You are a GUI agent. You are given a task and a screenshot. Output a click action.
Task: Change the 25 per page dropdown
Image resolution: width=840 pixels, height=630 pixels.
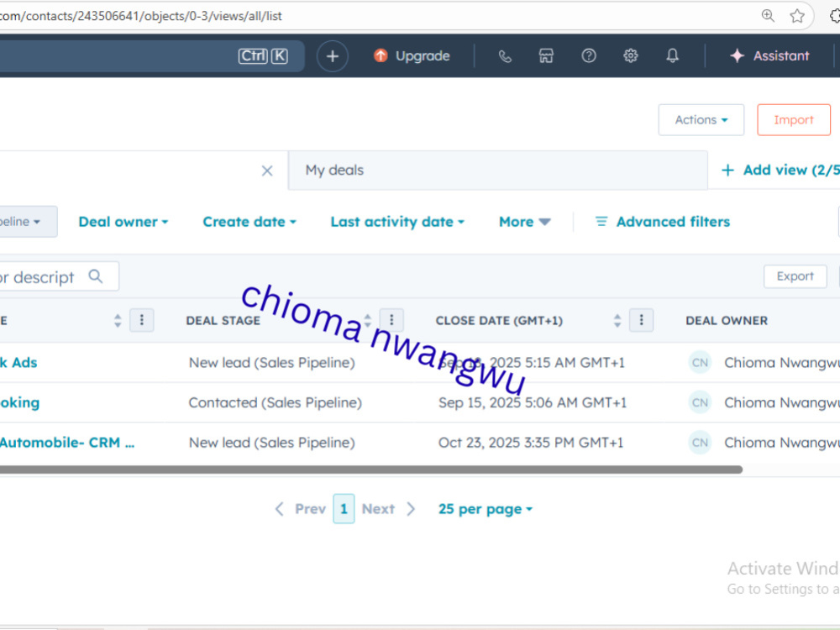(x=486, y=509)
